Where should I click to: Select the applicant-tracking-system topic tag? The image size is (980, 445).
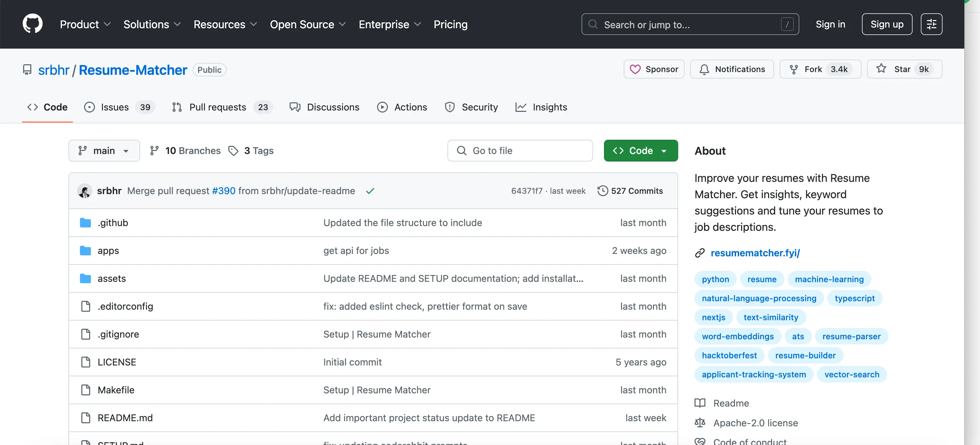point(754,374)
